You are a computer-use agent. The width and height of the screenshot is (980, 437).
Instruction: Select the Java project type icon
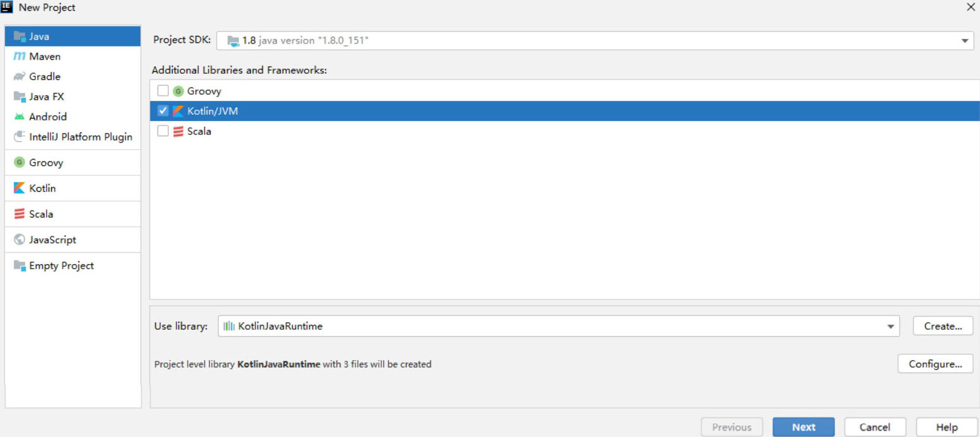click(19, 37)
